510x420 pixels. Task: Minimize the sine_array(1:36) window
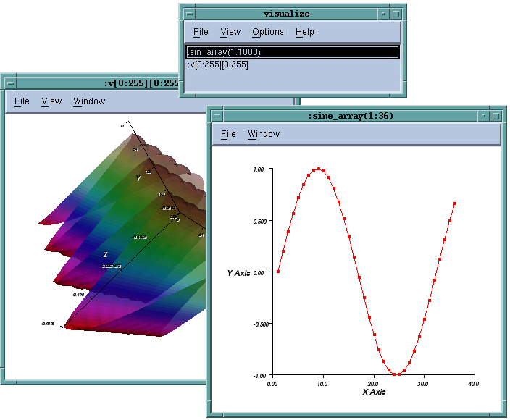483,116
